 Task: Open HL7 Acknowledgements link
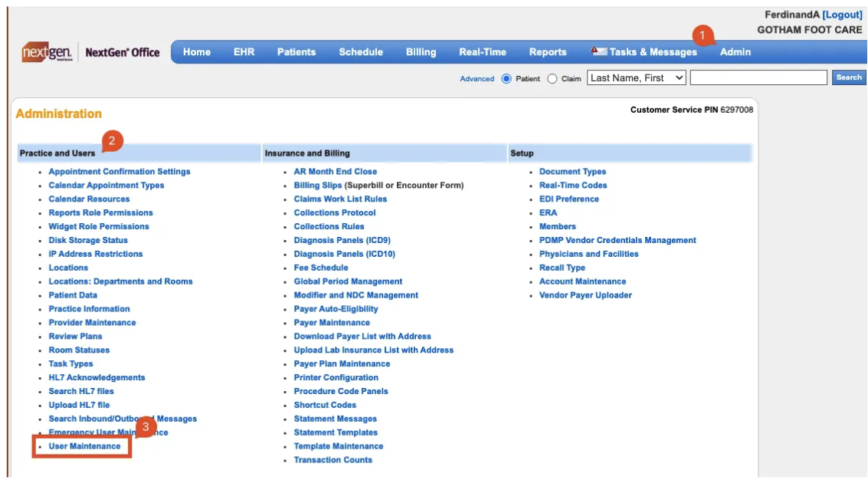(x=97, y=377)
